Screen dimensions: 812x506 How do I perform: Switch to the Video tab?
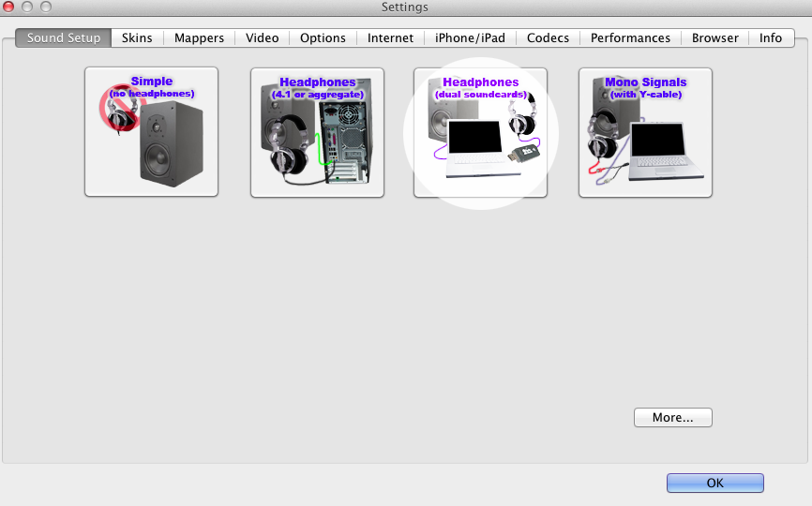(x=263, y=38)
